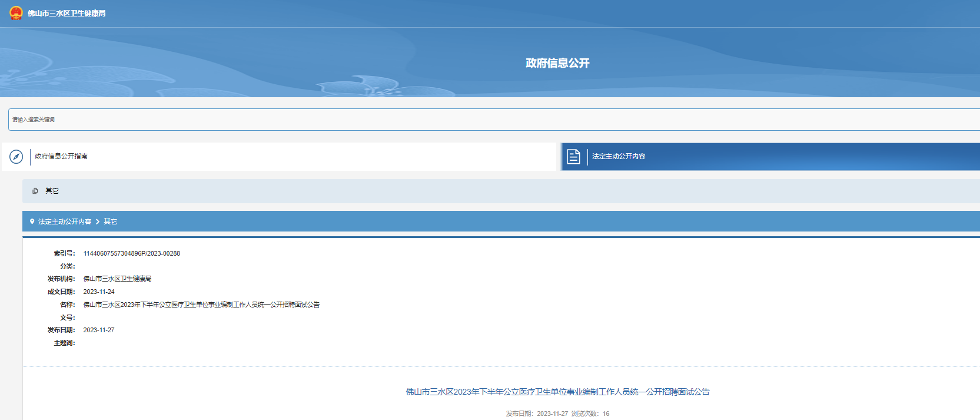Image resolution: width=980 pixels, height=420 pixels.
Task: Click the blue article headline 面试公告
Action: pyautogui.click(x=557, y=392)
